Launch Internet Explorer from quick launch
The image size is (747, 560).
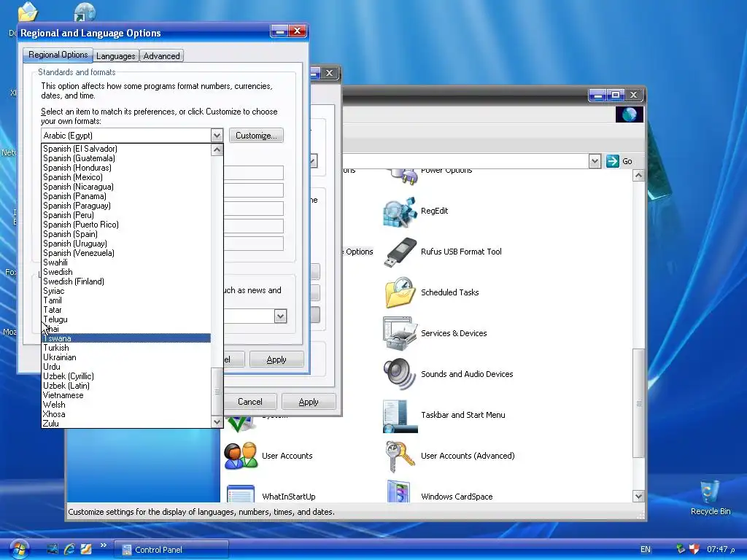(69, 549)
